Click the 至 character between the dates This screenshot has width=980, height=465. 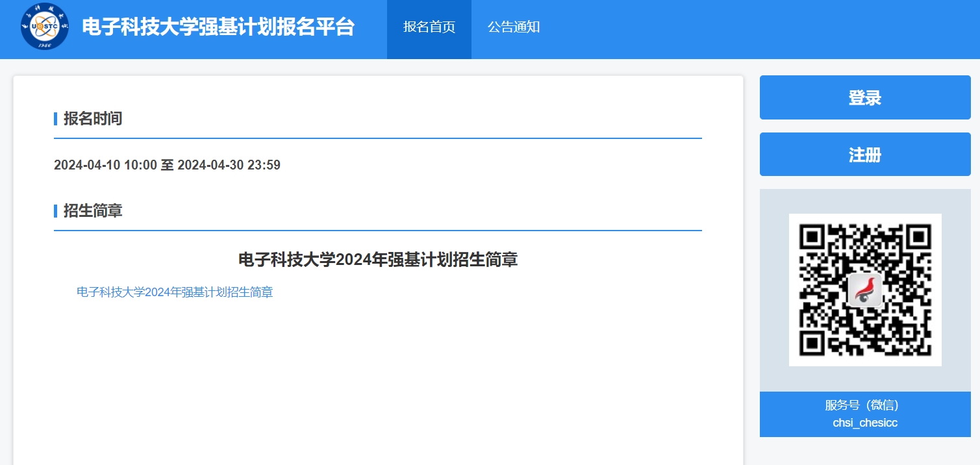[x=167, y=165]
